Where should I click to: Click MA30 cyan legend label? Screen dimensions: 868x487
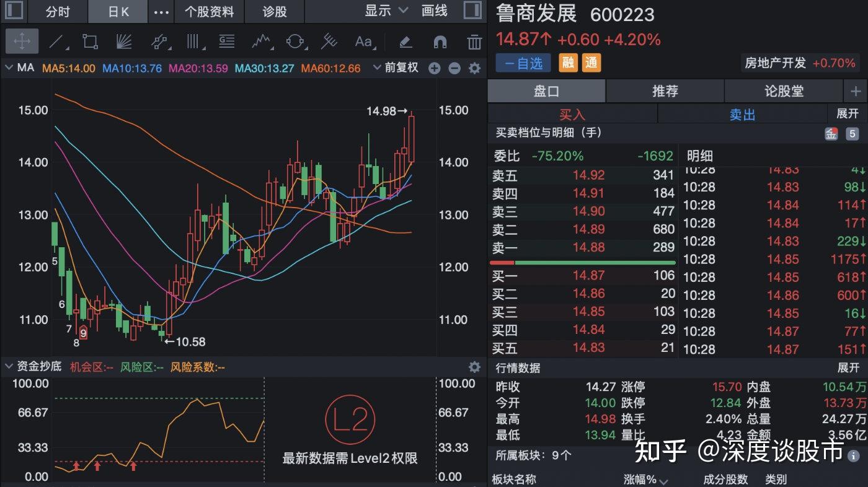click(x=265, y=68)
